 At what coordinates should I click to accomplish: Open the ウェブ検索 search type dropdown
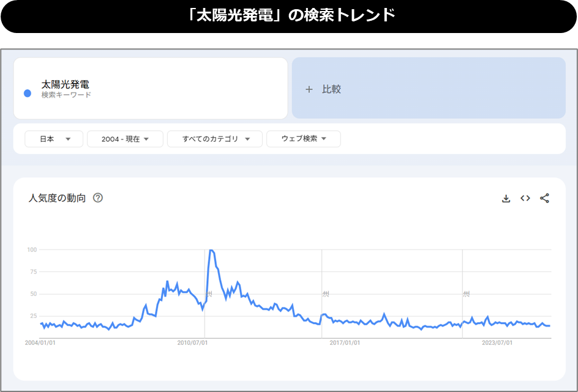(x=303, y=139)
